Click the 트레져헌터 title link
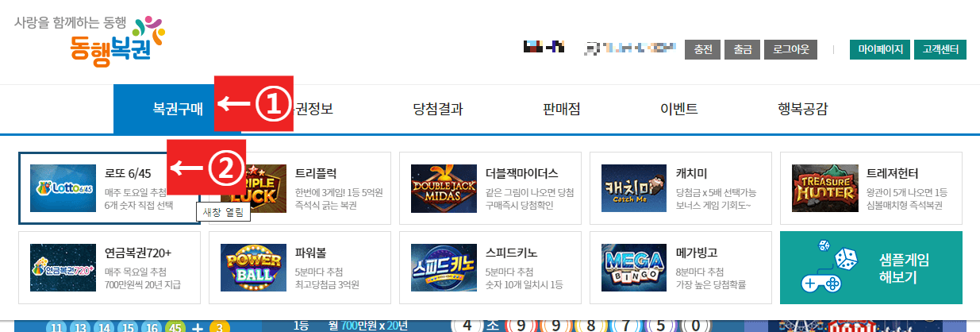The width and height of the screenshot is (980, 332). tap(893, 173)
